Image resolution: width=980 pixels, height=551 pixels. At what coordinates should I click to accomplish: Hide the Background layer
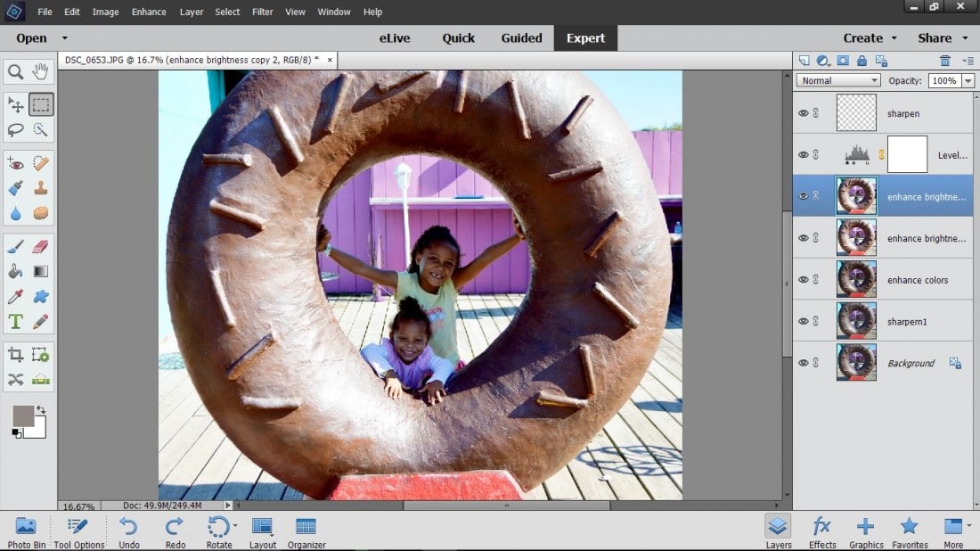tap(803, 363)
